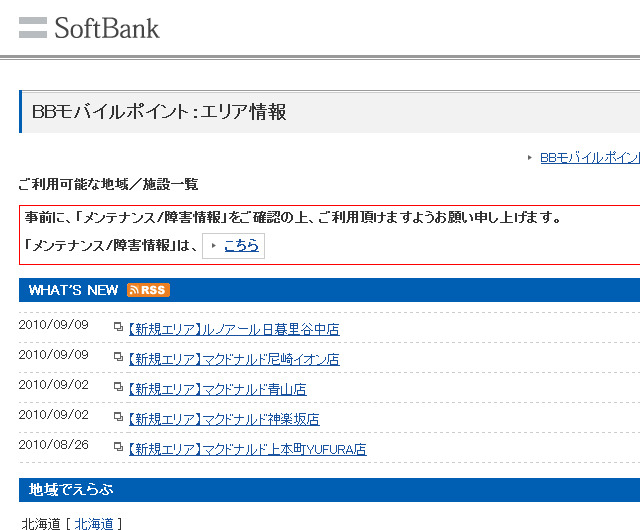
Task: Click arrow icon beside こちら link
Action: (213, 245)
